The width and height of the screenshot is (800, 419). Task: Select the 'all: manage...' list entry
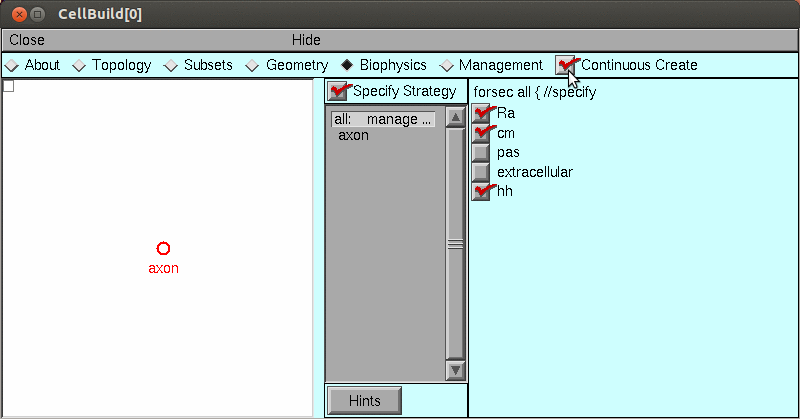click(x=383, y=119)
